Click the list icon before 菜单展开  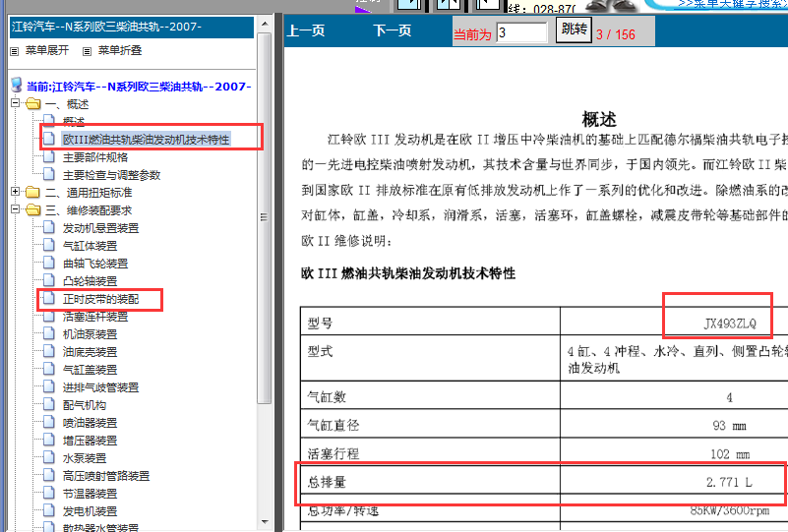coord(15,51)
